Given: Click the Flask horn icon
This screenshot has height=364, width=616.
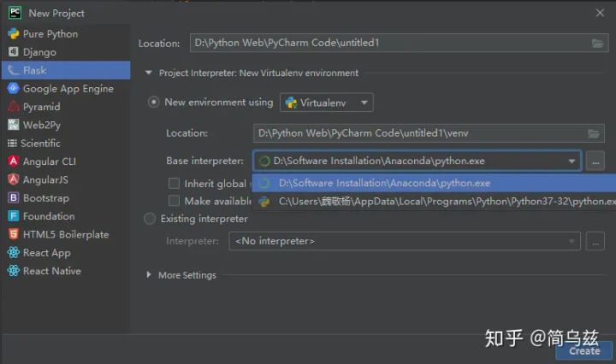Looking at the screenshot, I should (x=14, y=70).
